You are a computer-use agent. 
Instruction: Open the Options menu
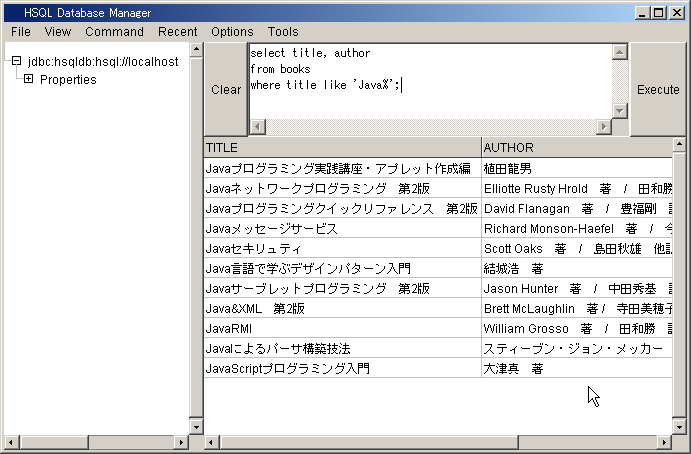click(232, 32)
